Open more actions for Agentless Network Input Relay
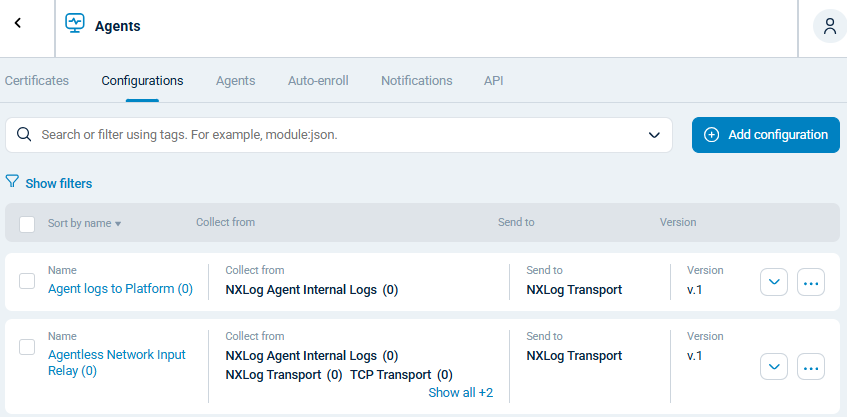 click(x=811, y=367)
